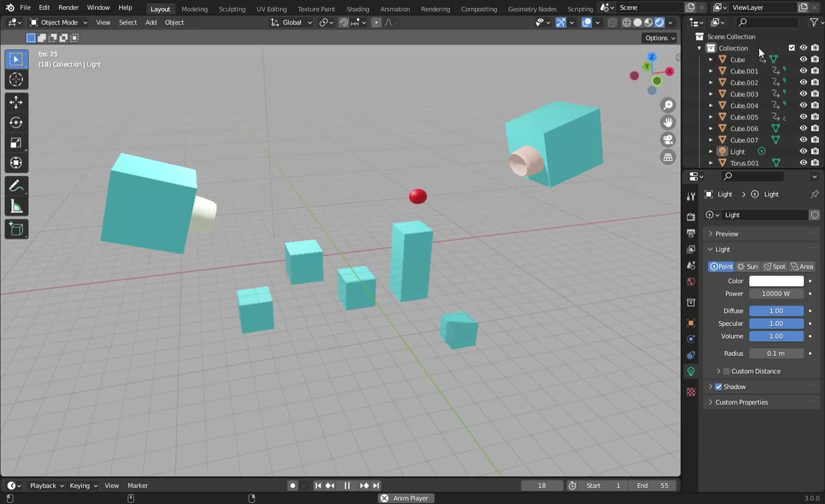This screenshot has height=504, width=825.
Task: Select the Rotate tool icon
Action: 16,122
